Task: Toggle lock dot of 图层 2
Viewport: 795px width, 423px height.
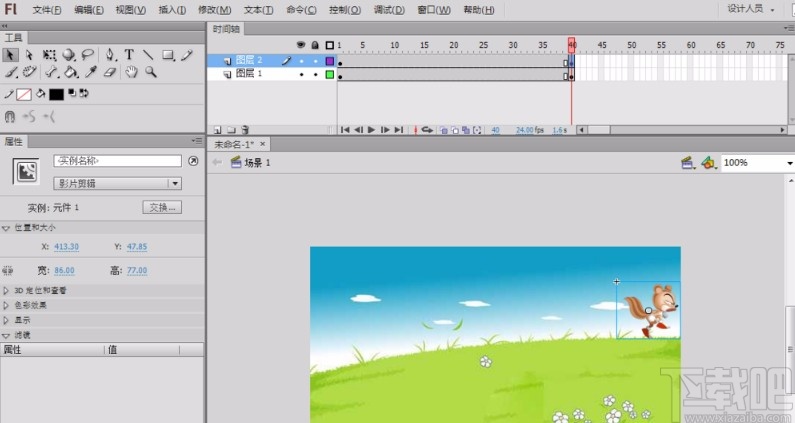Action: coord(315,61)
